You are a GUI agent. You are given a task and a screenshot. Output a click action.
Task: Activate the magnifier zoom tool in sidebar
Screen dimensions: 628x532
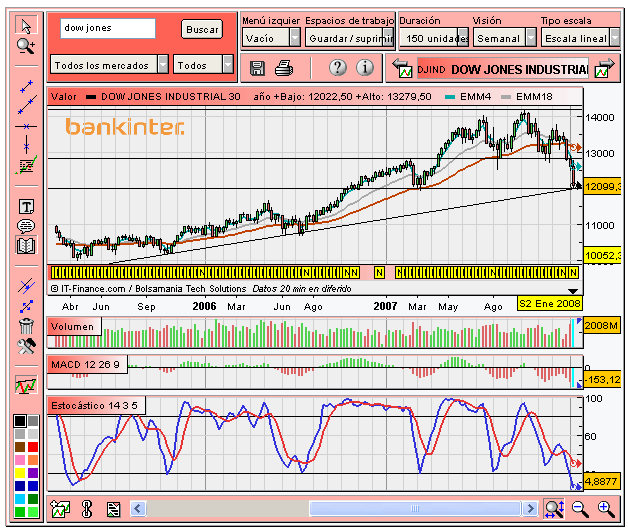point(26,46)
